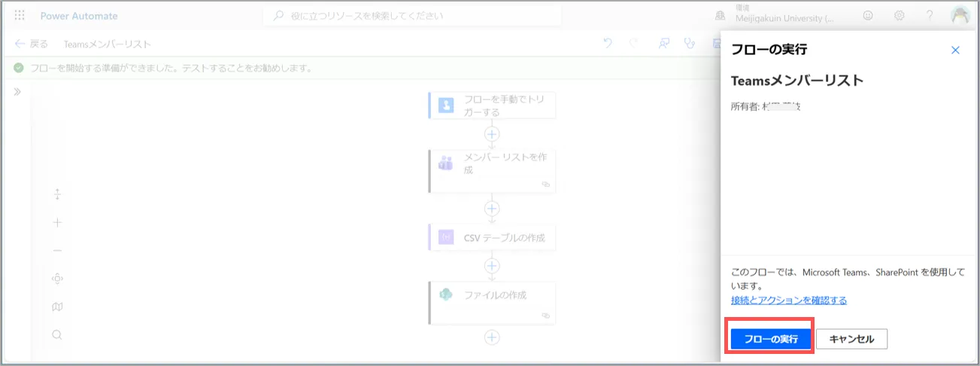Click the undo arrow in toolbar

[x=608, y=44]
